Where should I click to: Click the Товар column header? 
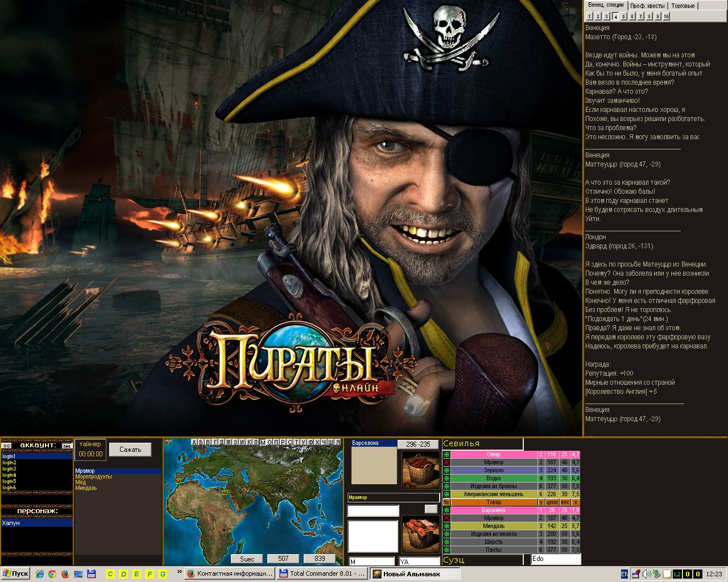[494, 502]
